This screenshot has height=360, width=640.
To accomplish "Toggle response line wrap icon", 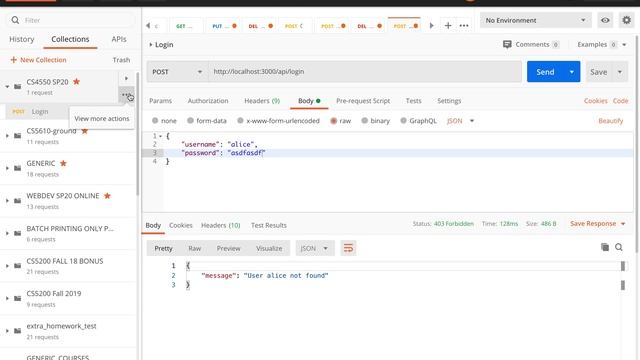I will pyautogui.click(x=348, y=248).
